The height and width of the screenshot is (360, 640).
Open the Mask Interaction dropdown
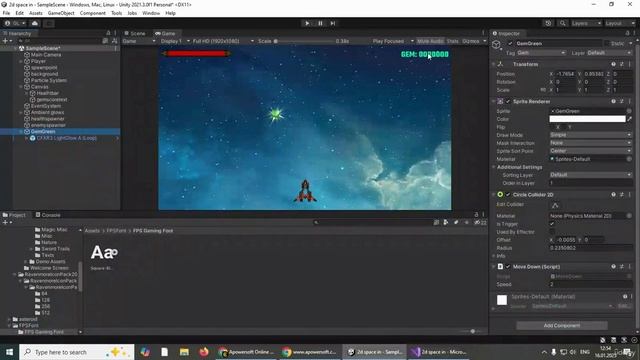[x=591, y=143]
